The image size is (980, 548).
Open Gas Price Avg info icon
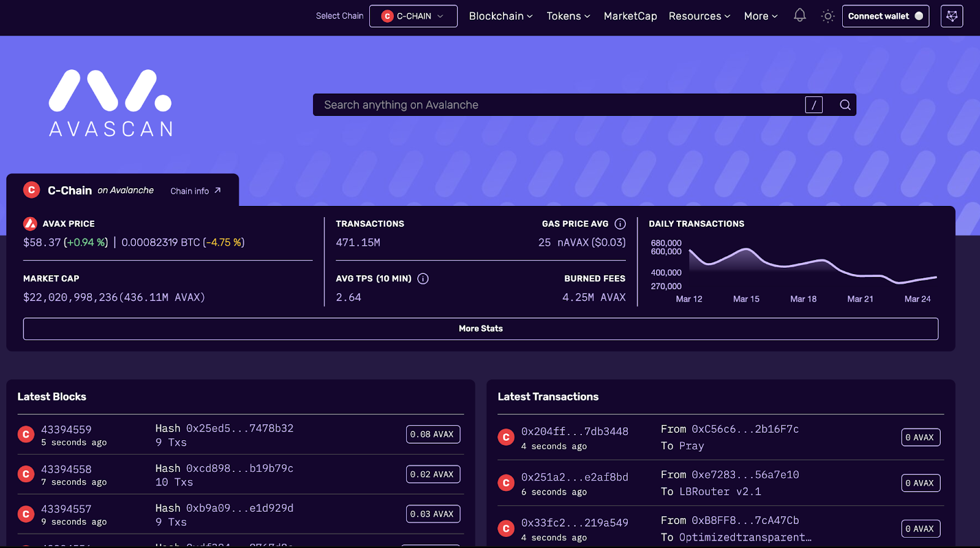pos(620,224)
